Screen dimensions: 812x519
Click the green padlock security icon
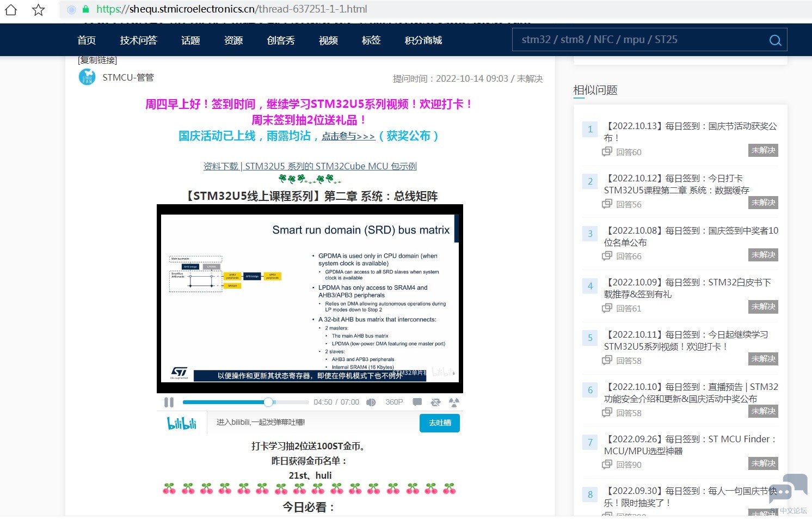point(85,9)
